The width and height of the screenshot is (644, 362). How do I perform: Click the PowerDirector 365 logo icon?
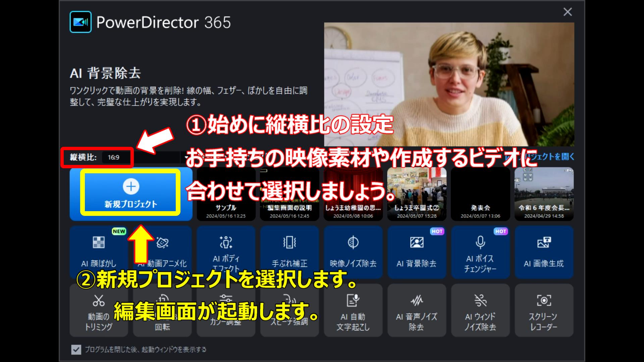[x=80, y=22]
